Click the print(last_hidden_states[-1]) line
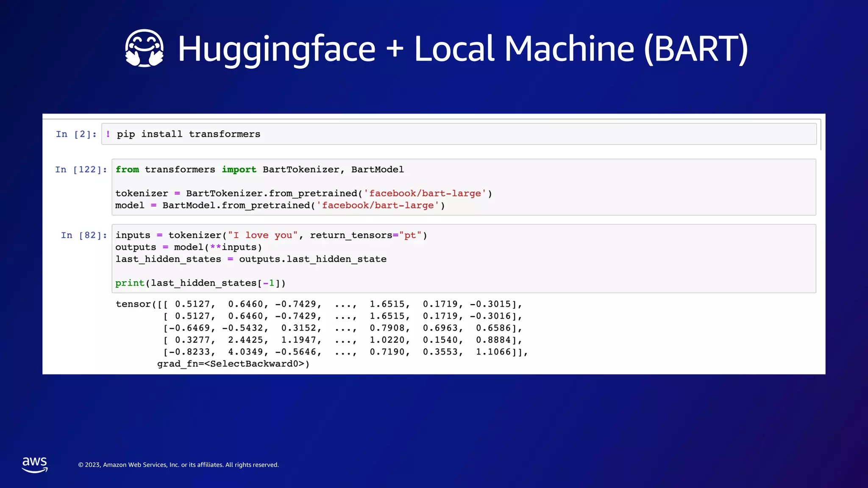This screenshot has height=488, width=868. point(200,283)
